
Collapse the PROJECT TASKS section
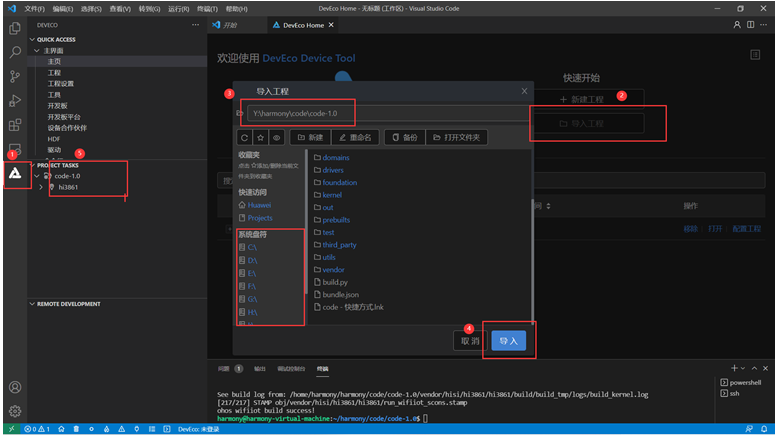(x=32, y=165)
